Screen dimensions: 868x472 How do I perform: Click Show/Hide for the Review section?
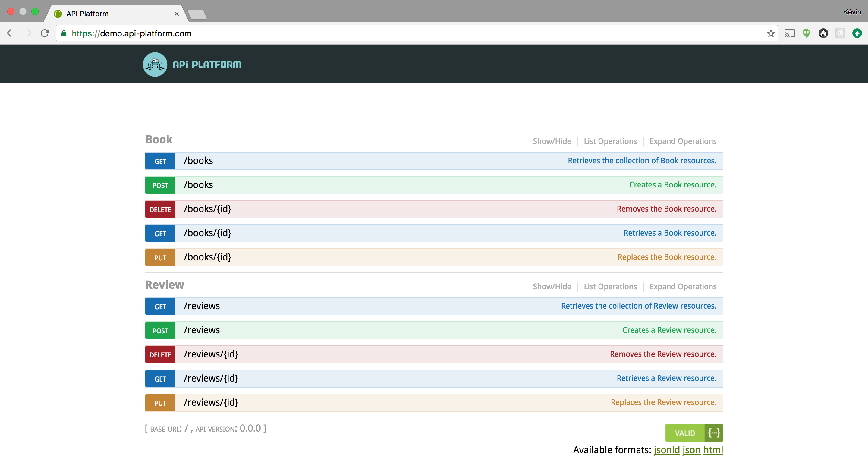pyautogui.click(x=552, y=286)
